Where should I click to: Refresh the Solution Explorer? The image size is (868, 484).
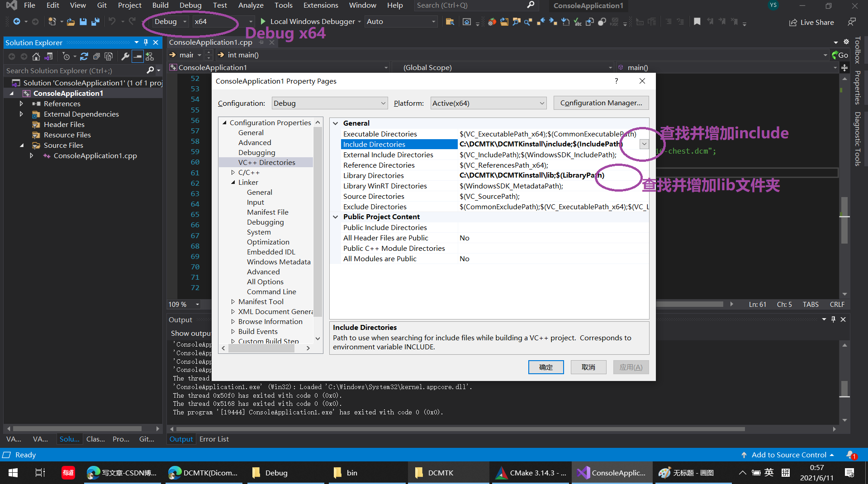[84, 56]
